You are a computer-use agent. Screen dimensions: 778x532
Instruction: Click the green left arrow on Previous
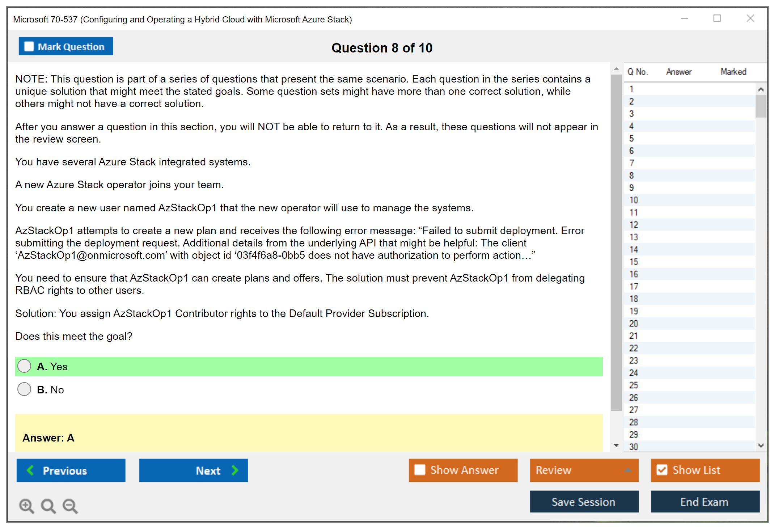click(x=30, y=470)
